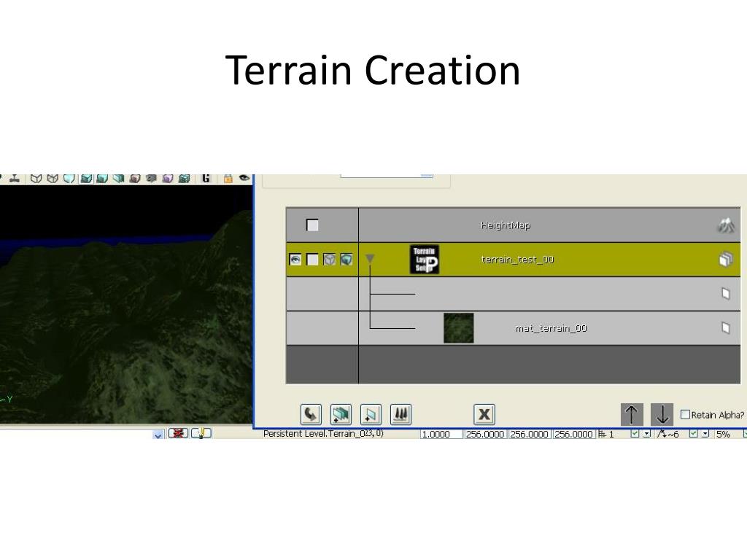
Task: Select the highlighted teal cube view mode
Action: coord(86,179)
